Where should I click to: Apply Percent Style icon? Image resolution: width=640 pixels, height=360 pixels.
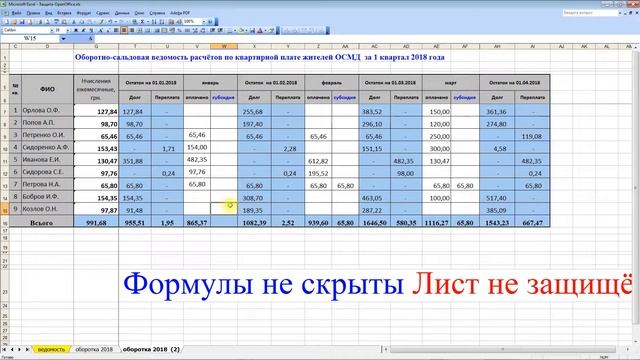[x=180, y=30]
